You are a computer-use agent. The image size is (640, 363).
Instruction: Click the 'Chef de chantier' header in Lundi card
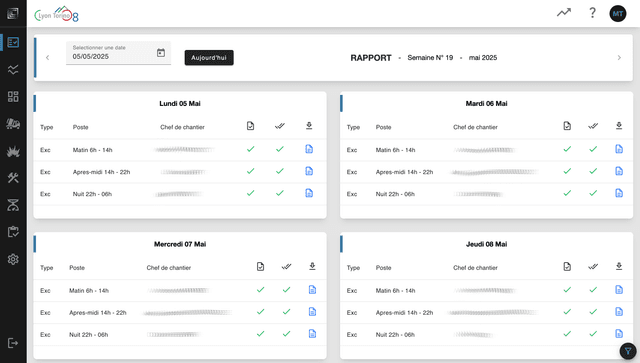182,127
